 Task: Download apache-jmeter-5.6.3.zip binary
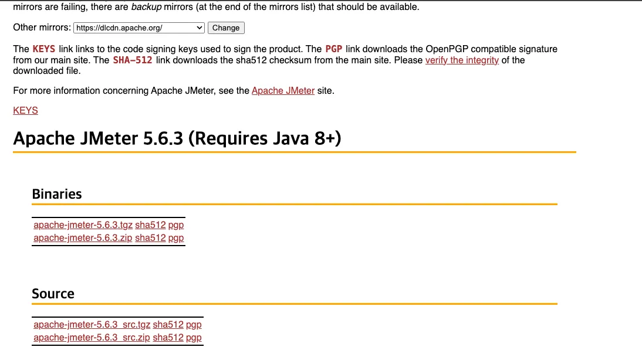point(83,238)
